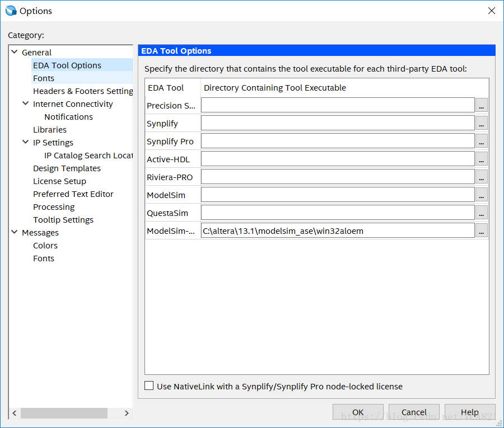Browse for Precision Synthesis directory
Image resolution: width=504 pixels, height=428 pixels.
(481, 105)
